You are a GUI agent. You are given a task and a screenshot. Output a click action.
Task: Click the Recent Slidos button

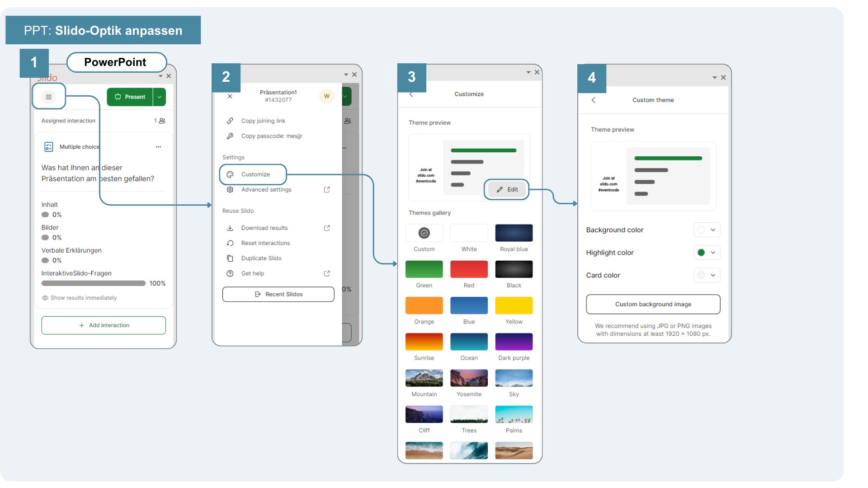(278, 294)
